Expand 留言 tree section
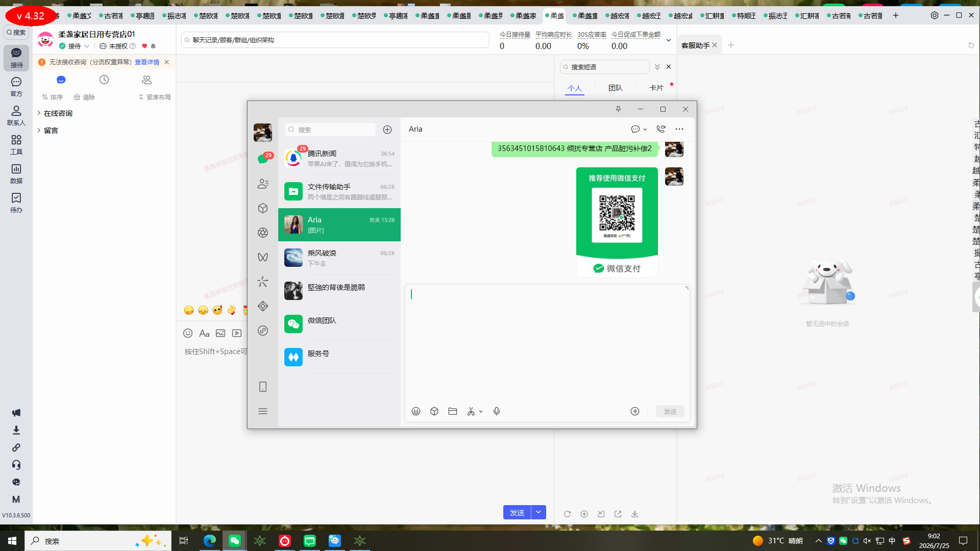 [39, 131]
